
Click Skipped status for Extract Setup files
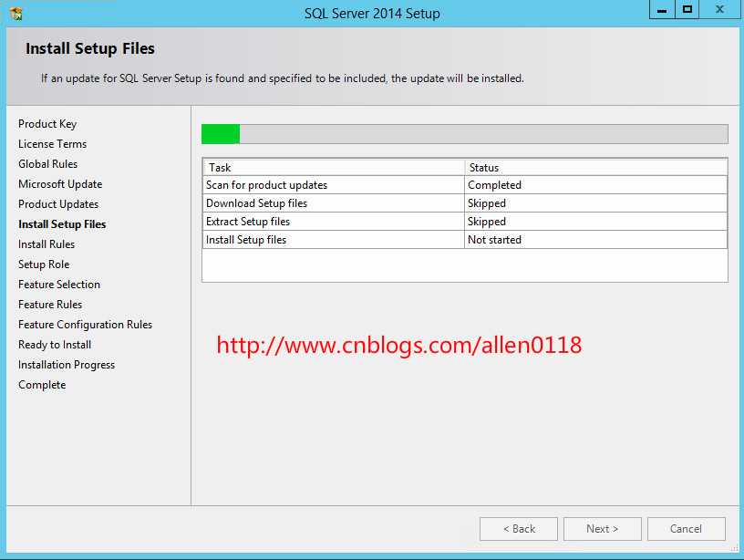(596, 222)
